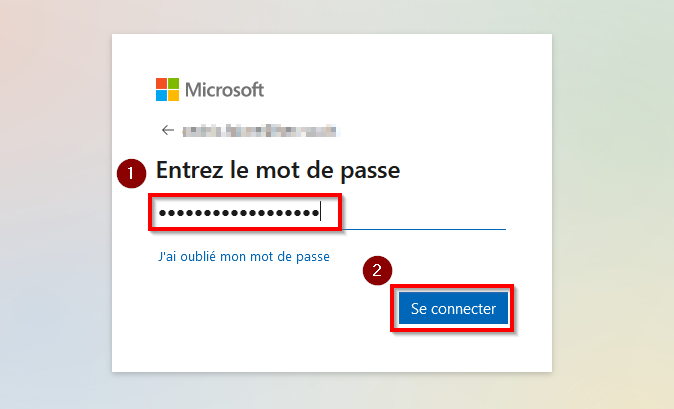674x409 pixels.
Task: Click the empty right part of the password field
Action: tap(424, 213)
